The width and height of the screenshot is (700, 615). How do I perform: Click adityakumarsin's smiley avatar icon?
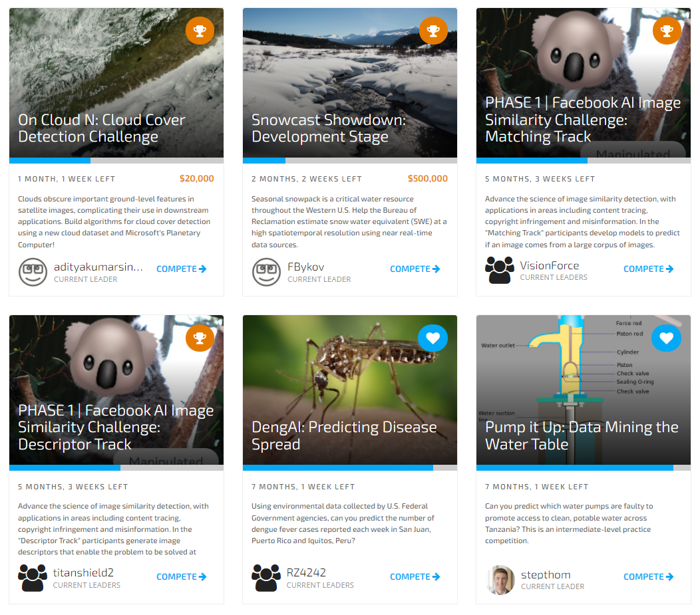(x=33, y=272)
